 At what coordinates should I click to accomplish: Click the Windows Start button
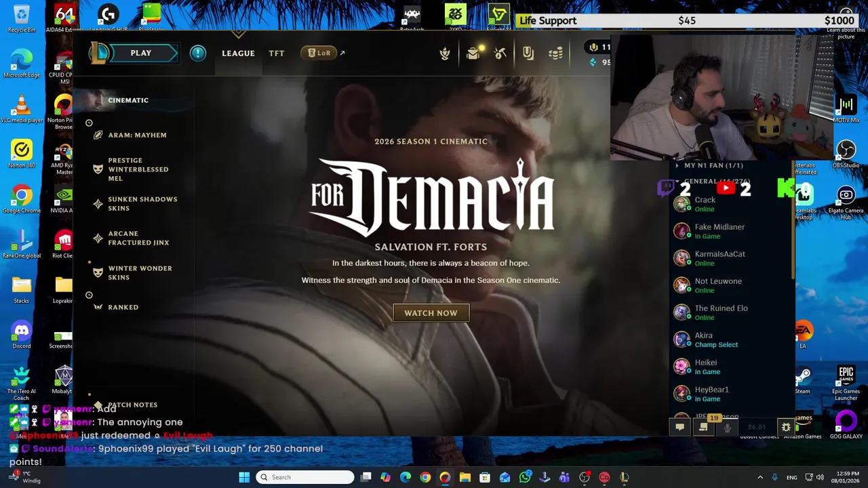[x=244, y=477]
